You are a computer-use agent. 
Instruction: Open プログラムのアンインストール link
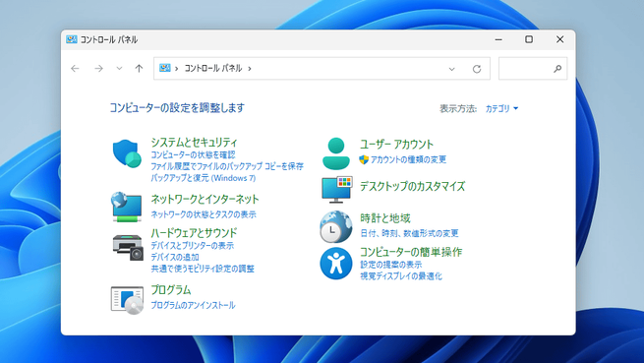tap(193, 305)
